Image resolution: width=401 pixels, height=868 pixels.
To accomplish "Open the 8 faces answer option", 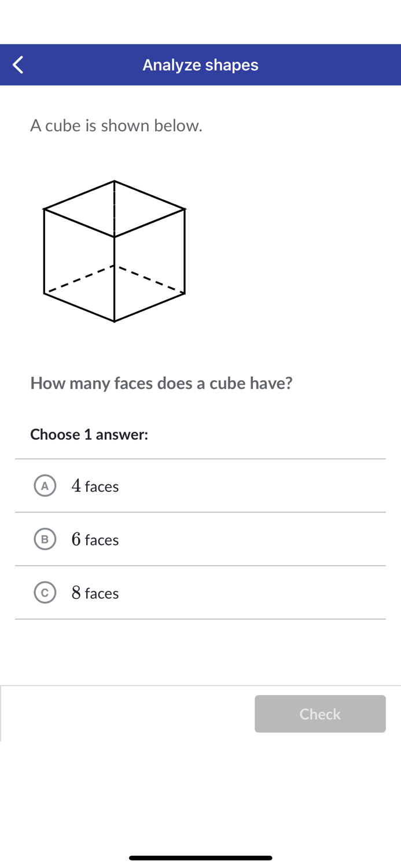I will pyautogui.click(x=200, y=592).
